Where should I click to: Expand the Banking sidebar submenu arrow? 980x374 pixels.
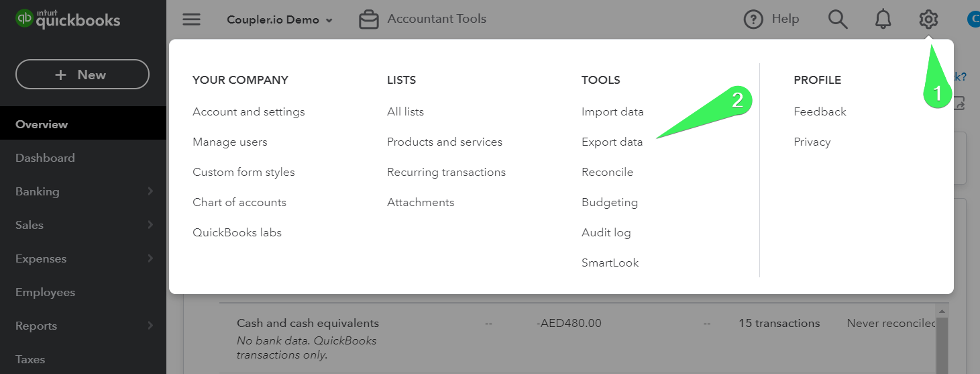click(x=150, y=191)
